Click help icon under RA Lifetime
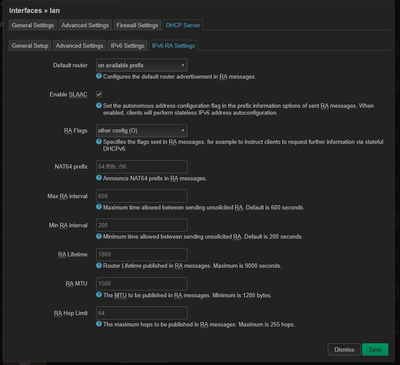Viewport: 400px width, 365px height. (x=99, y=265)
